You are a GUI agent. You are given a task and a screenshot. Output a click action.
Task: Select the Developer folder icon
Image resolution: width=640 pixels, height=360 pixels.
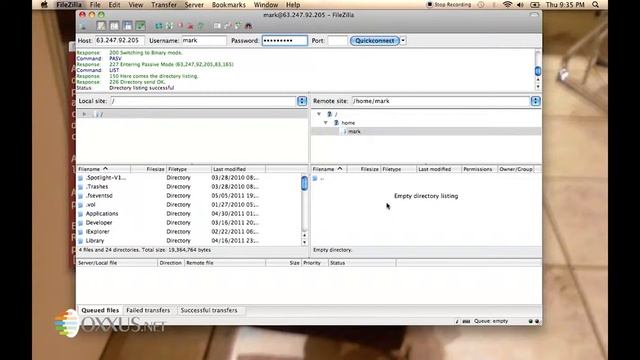[x=80, y=223]
